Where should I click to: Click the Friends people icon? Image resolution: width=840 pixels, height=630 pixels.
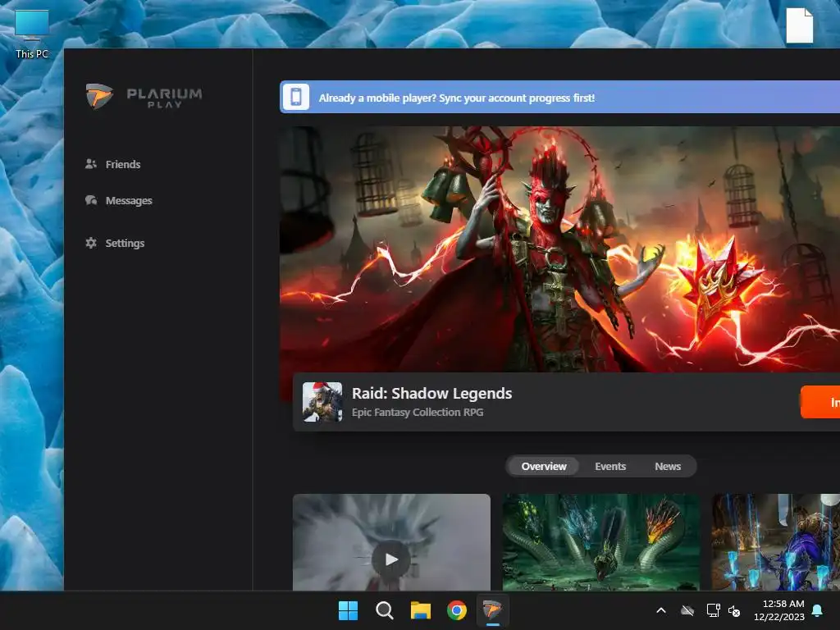pos(91,164)
